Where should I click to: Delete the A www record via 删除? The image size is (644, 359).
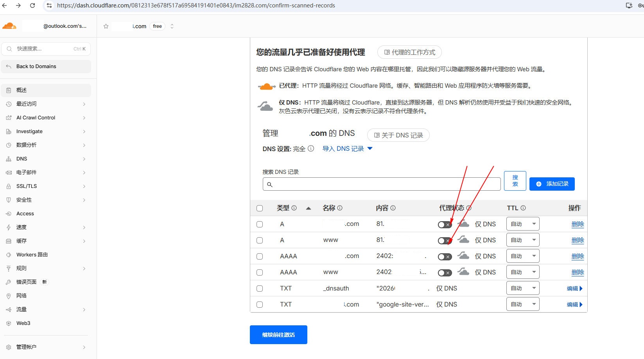[578, 240]
